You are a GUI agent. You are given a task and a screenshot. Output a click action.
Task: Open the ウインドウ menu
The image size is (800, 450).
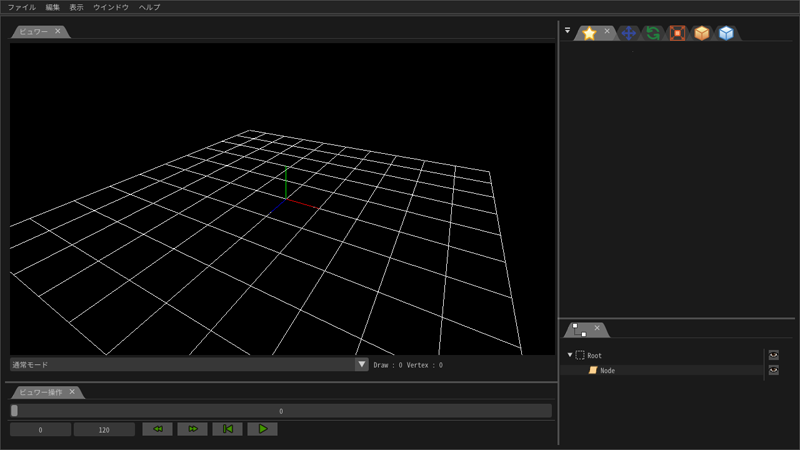pos(110,7)
